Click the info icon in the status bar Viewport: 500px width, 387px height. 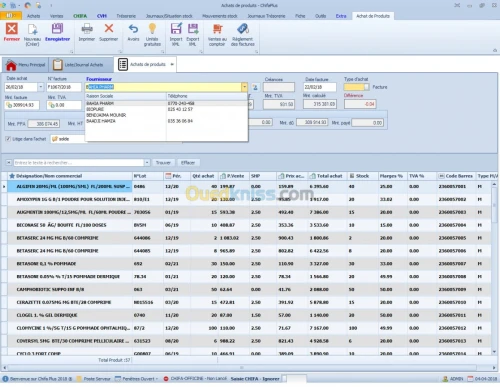pos(5,379)
